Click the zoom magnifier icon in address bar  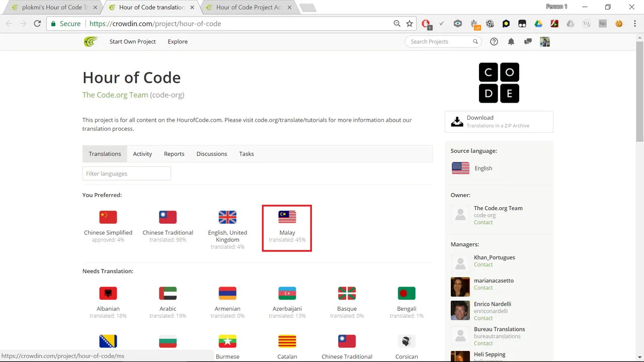coord(397,24)
